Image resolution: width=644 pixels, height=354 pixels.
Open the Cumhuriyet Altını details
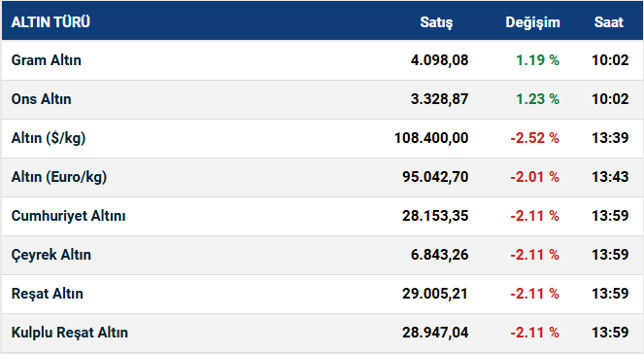click(x=68, y=216)
